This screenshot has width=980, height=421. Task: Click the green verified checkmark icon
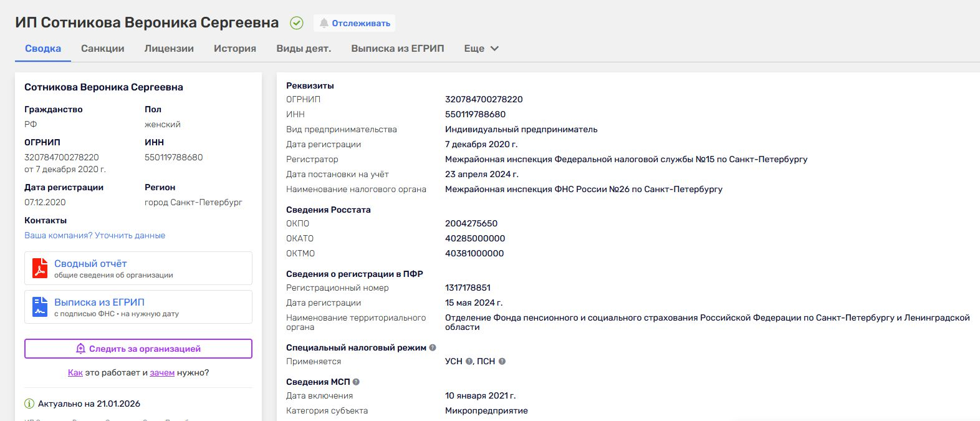coord(297,23)
